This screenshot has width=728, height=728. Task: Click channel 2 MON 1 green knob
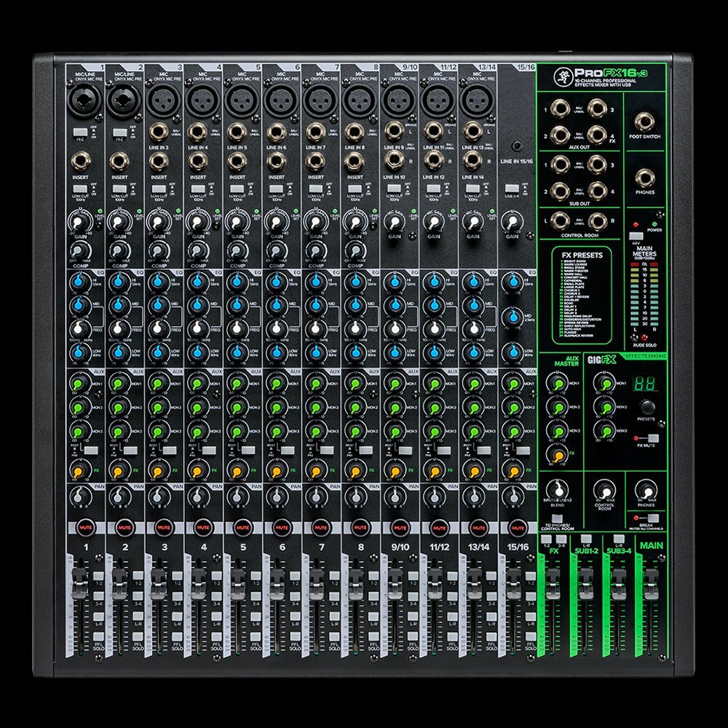point(119,384)
